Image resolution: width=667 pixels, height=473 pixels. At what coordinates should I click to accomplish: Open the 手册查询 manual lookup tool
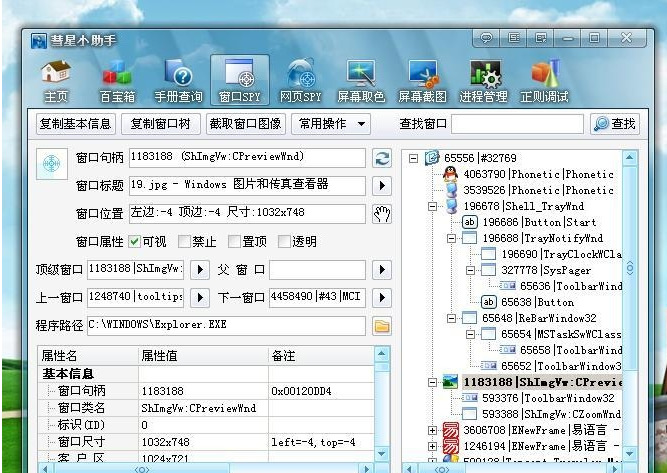click(x=178, y=81)
